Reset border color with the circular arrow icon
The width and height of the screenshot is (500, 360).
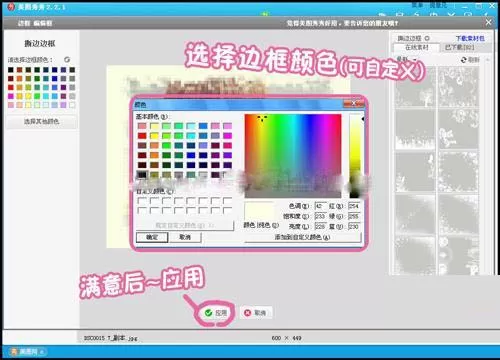point(67,59)
